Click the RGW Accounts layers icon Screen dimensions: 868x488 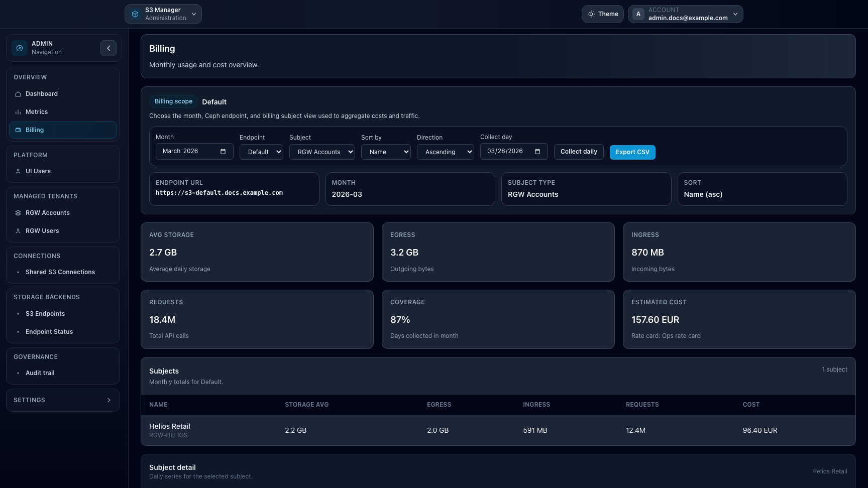pyautogui.click(x=18, y=212)
